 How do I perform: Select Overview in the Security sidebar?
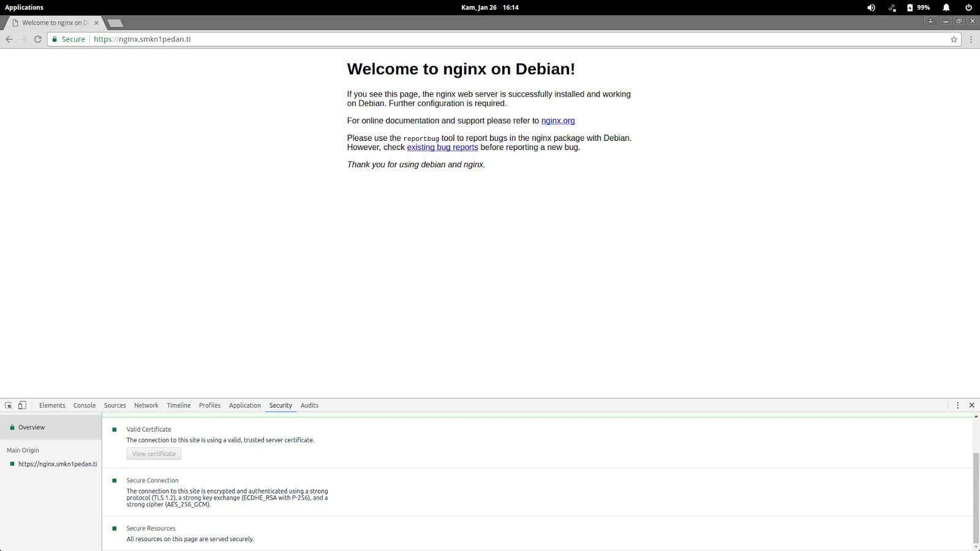tap(51, 427)
